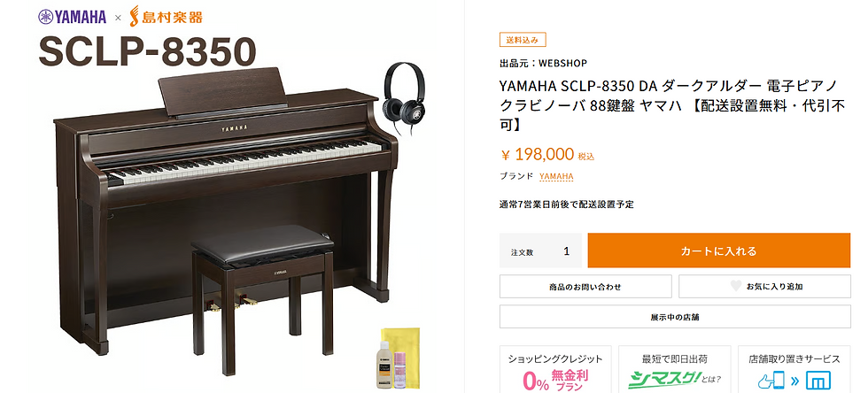Click the Yamaha logo at top
868x393 pixels.
[x=72, y=17]
